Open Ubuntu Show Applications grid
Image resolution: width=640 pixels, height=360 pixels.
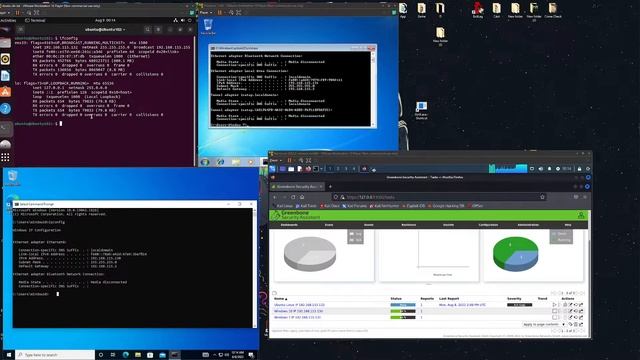[5, 158]
